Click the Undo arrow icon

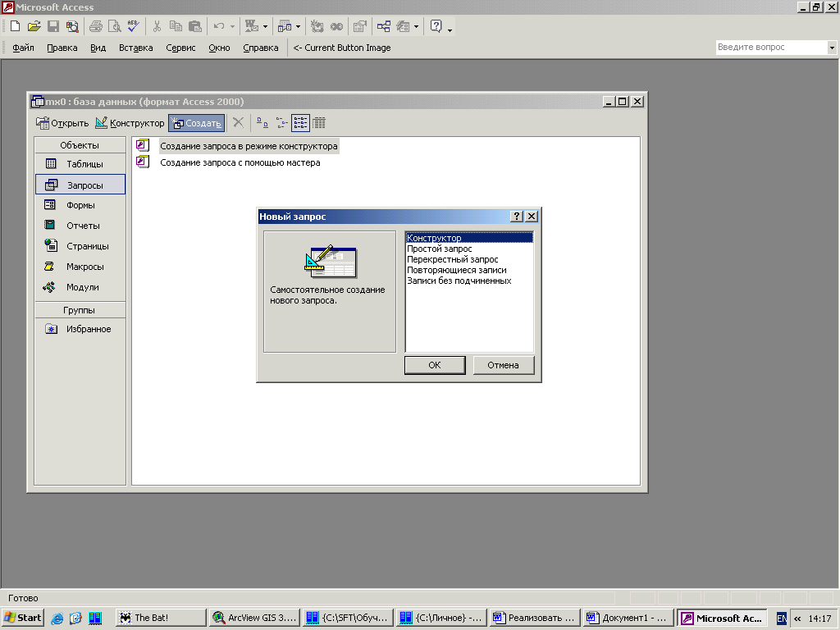(x=218, y=25)
